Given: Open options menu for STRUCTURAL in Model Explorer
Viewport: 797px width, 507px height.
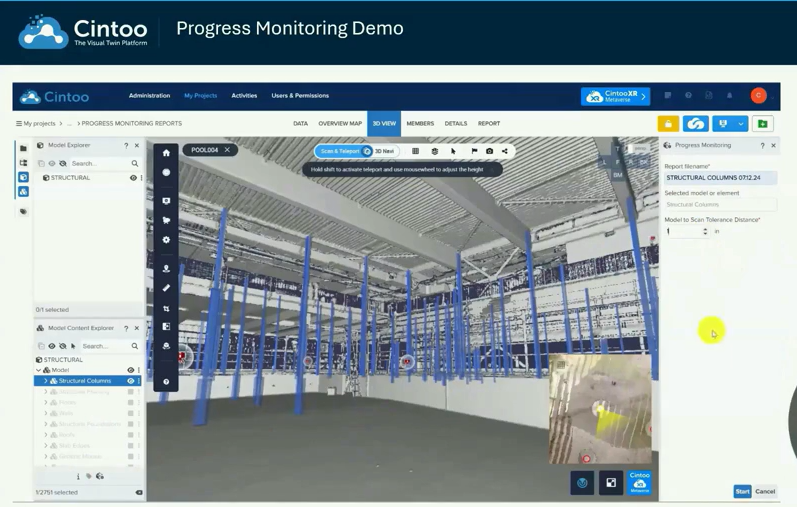Looking at the screenshot, I should 141,178.
